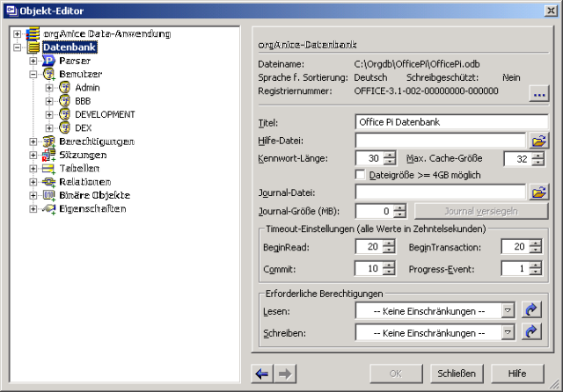Open the registration ellipsis button
Screen dimensions: 563x392
(539, 94)
